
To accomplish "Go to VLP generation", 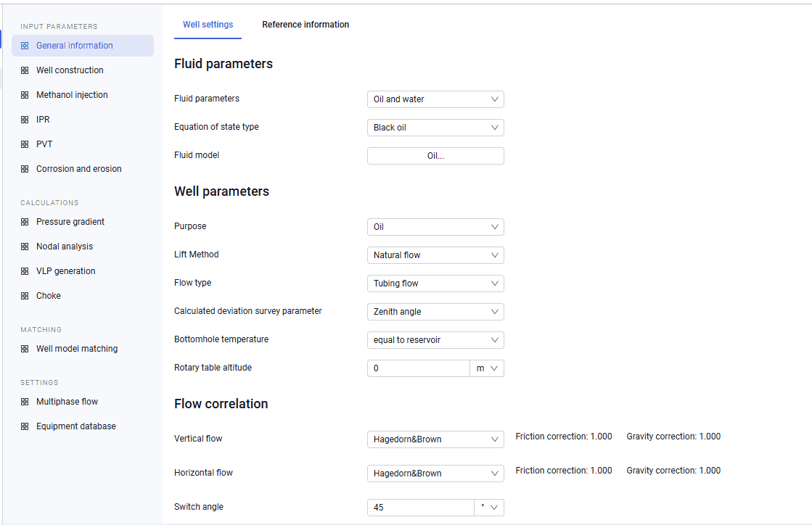I will click(x=83, y=271).
